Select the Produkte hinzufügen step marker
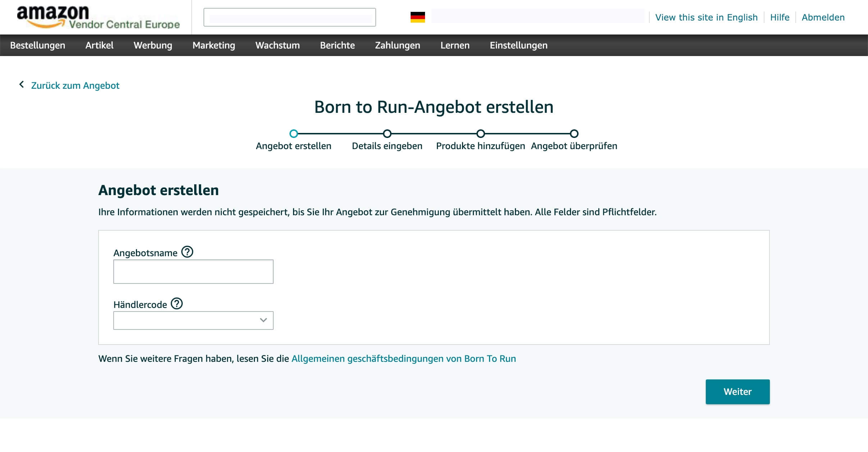The image size is (868, 452). (480, 134)
